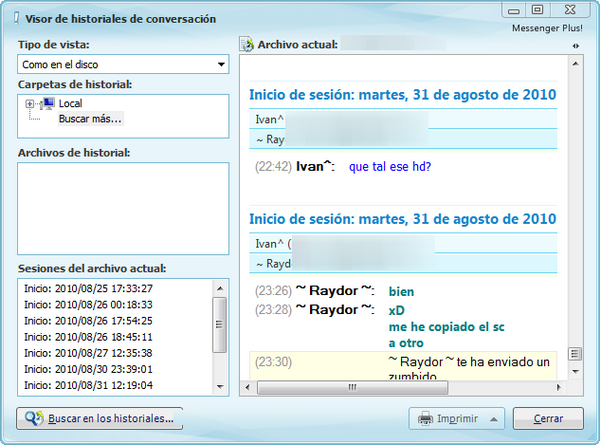This screenshot has height=445, width=600.
Task: Expand the Local history folder tree node
Action: click(x=29, y=104)
